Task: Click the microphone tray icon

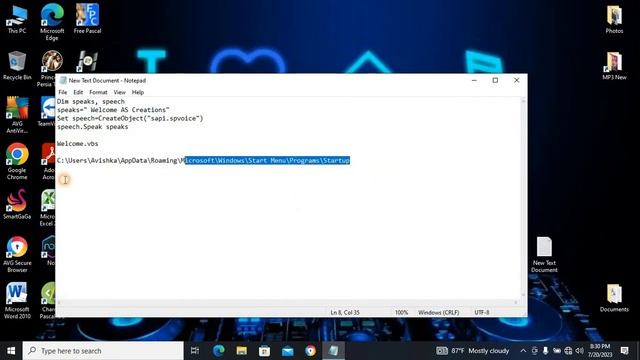Action: [545, 351]
